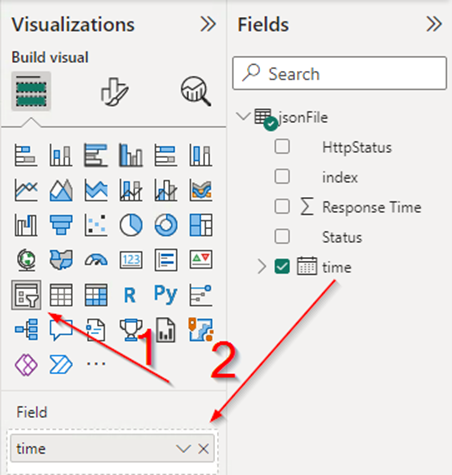
Task: Select the Slicer visual icon
Action: (26, 295)
